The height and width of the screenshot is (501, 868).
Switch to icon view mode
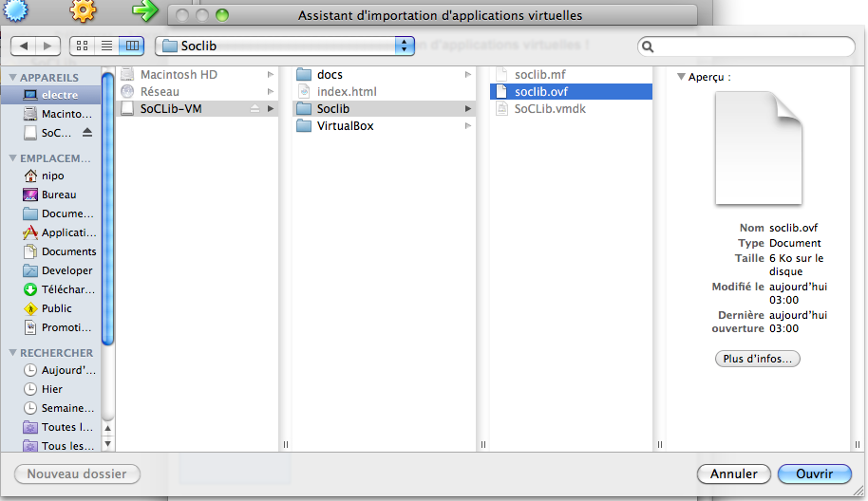pos(82,46)
